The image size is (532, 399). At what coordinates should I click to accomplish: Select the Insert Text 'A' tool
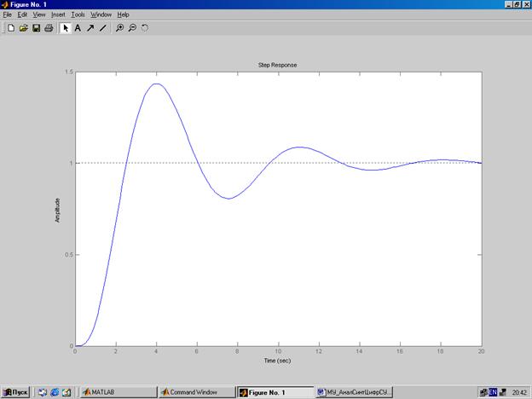(78, 27)
